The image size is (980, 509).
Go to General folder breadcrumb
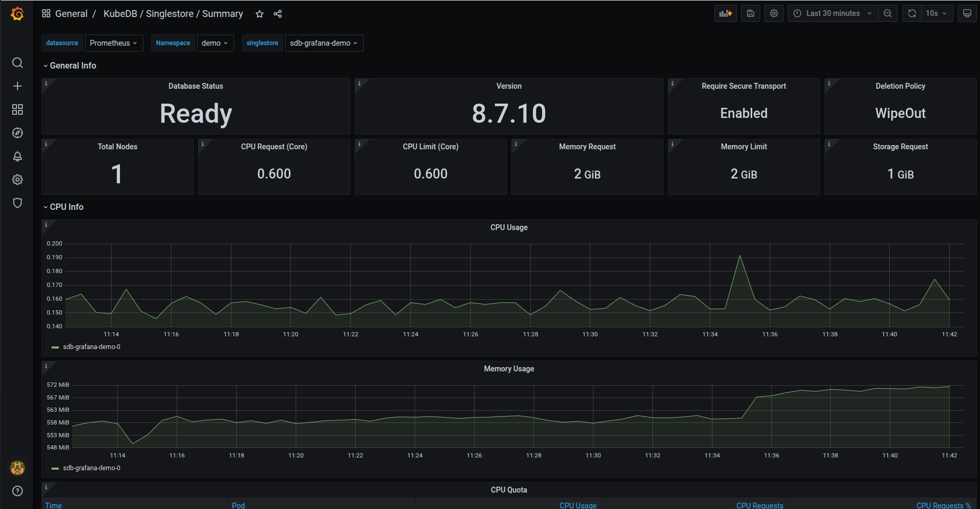pos(72,14)
